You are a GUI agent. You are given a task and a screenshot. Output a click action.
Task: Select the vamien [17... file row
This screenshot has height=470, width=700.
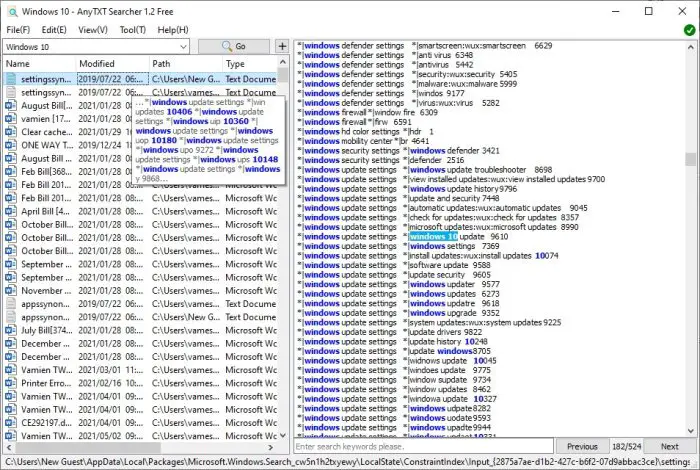(141, 119)
